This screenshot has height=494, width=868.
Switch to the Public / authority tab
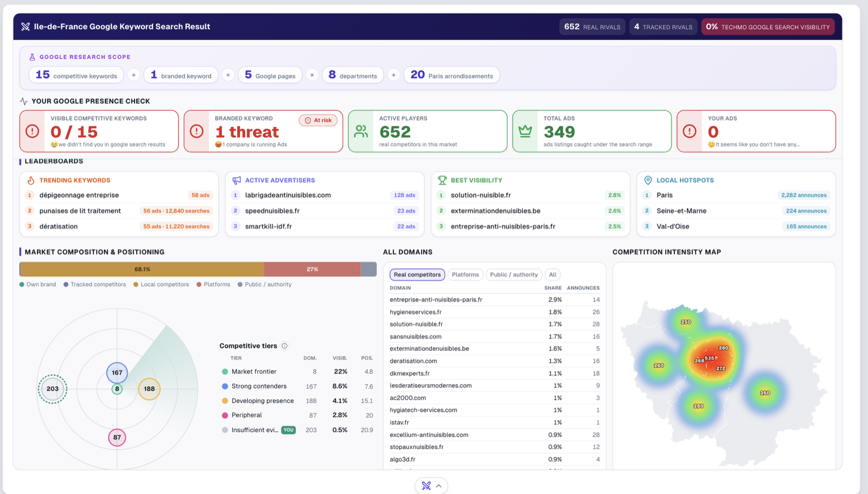point(514,275)
